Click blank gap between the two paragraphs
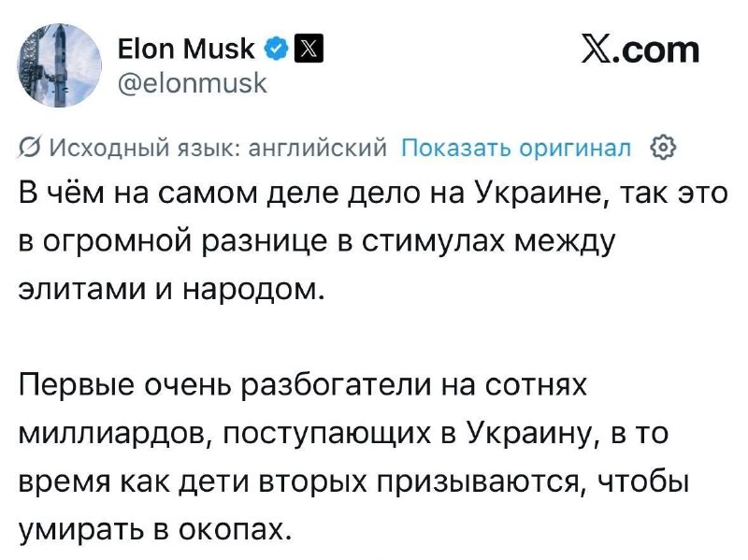This screenshot has height=560, width=748. coord(373,337)
